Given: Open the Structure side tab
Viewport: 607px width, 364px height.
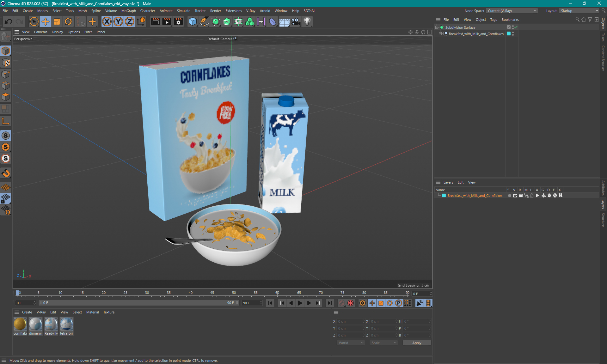Looking at the screenshot, I should pos(603,220).
